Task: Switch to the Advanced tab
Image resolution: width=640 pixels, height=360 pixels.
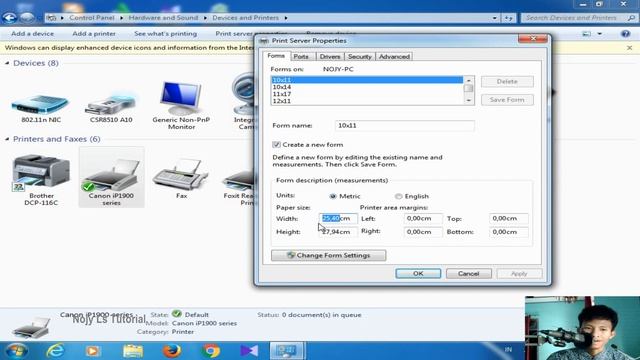Action: coord(394,57)
